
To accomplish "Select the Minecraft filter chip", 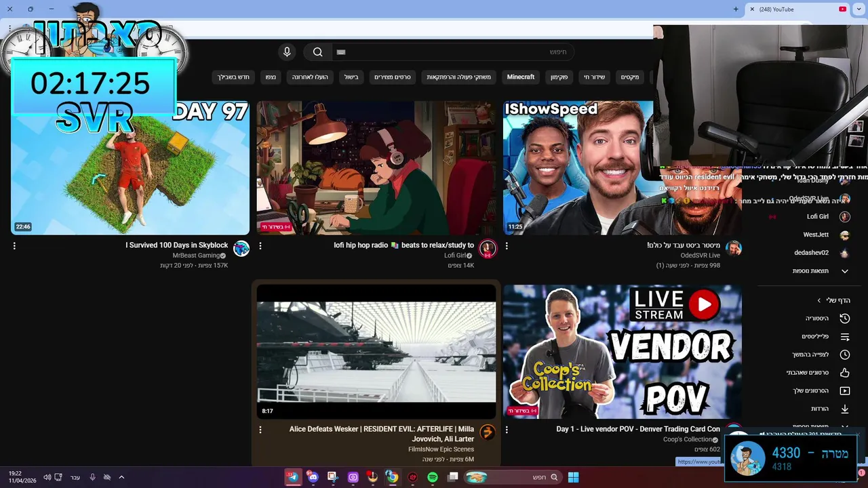I will coord(521,77).
